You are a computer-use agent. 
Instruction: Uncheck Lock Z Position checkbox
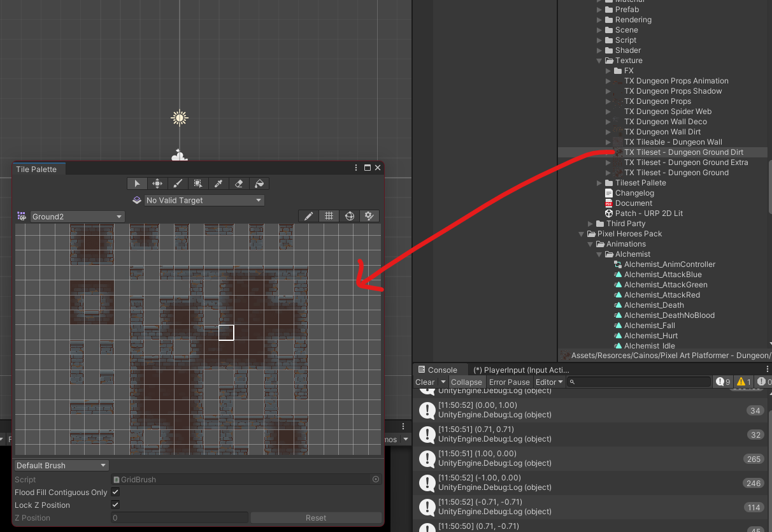[115, 505]
